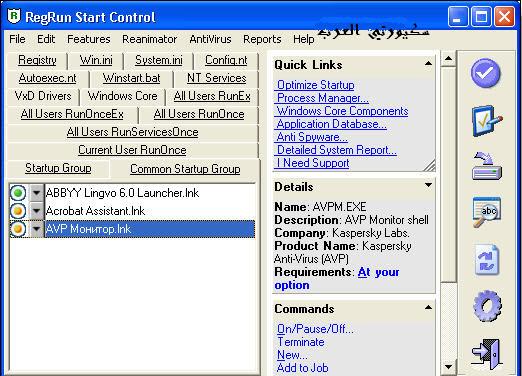Switch to the Registry tab
Image resolution: width=522 pixels, height=376 pixels.
[37, 60]
